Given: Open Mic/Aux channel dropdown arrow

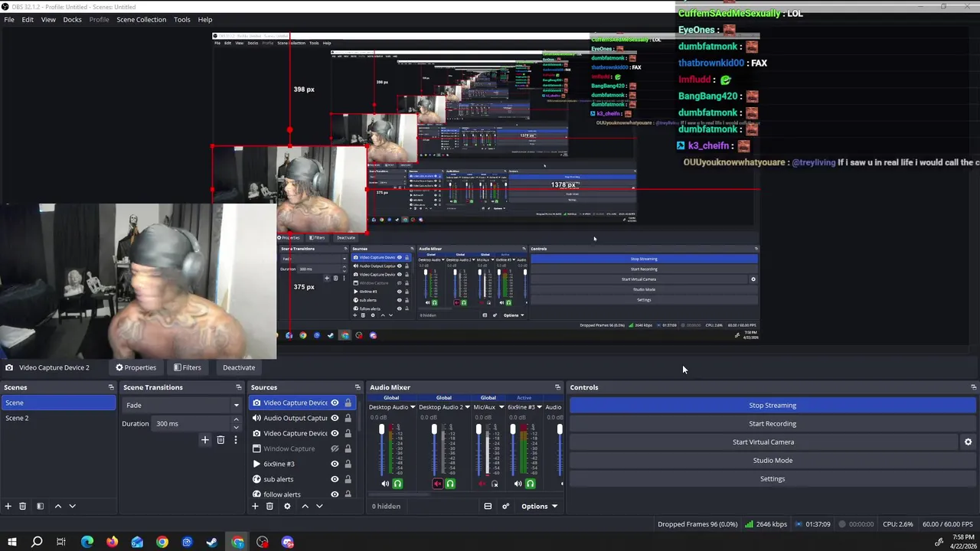Looking at the screenshot, I should click(x=501, y=407).
